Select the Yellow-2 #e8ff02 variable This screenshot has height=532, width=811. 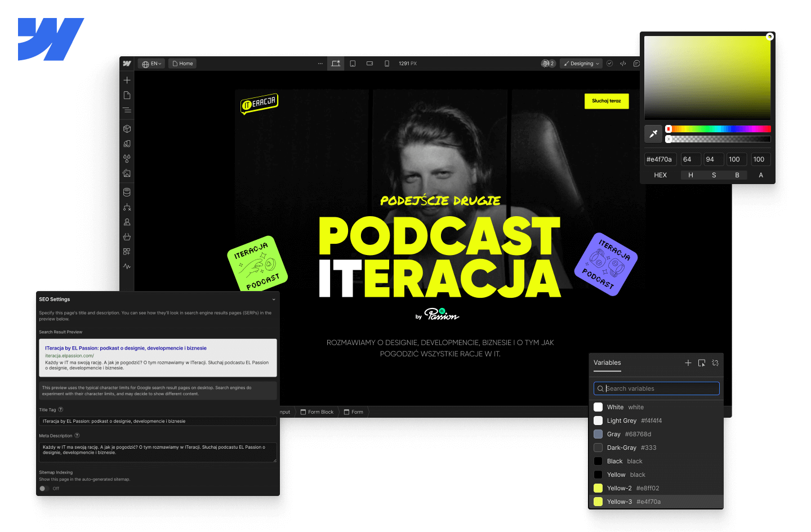pyautogui.click(x=656, y=488)
